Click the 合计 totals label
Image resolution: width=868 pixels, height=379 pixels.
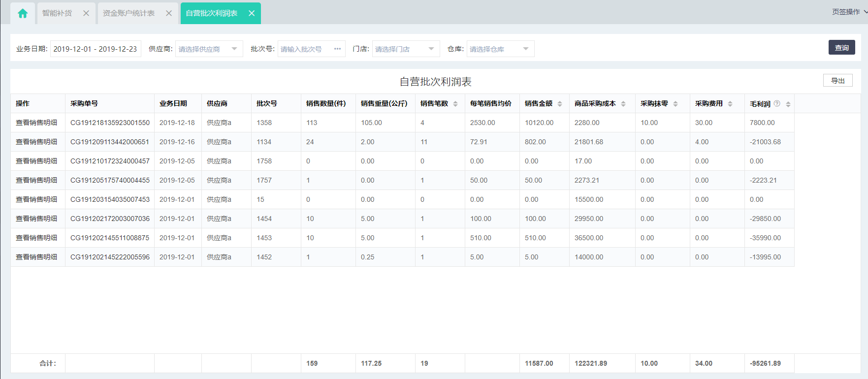point(48,363)
